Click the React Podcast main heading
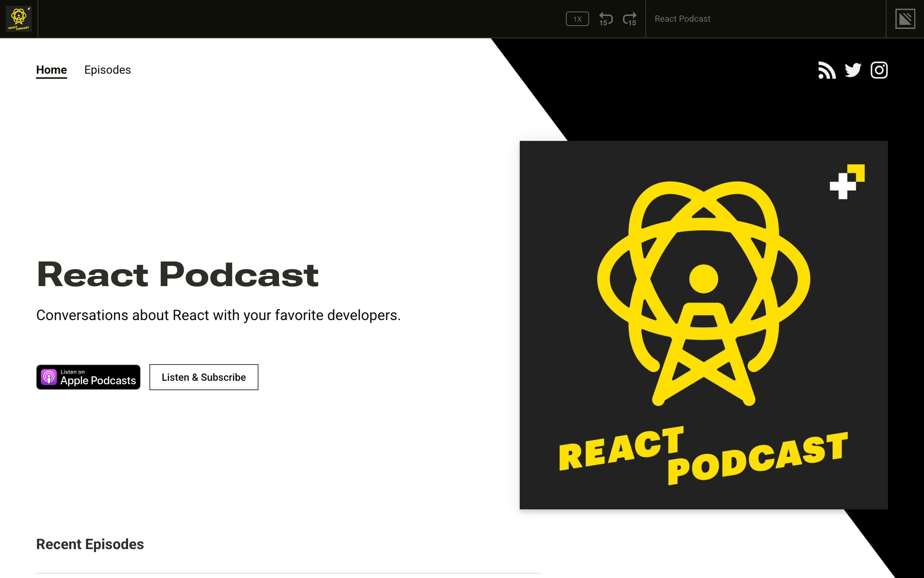 (x=178, y=274)
